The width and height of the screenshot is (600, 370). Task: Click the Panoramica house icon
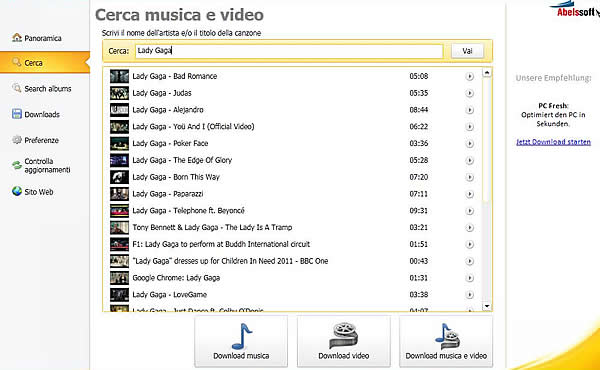tap(17, 37)
